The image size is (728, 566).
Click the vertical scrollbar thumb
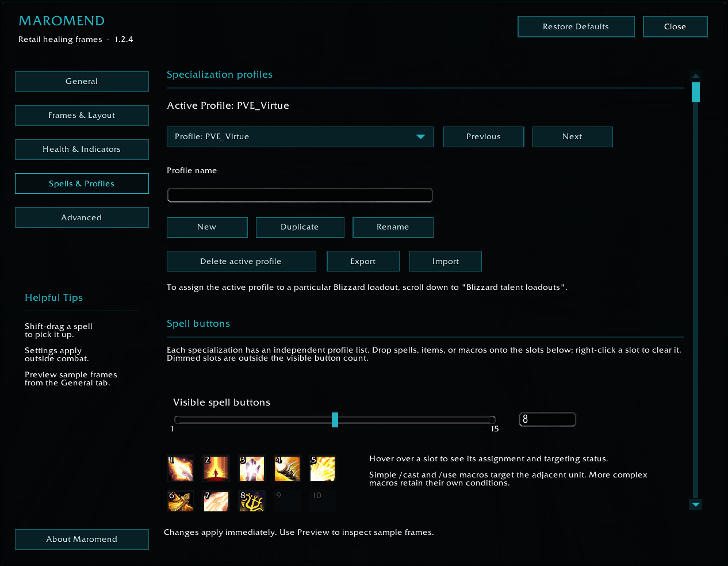tap(696, 92)
